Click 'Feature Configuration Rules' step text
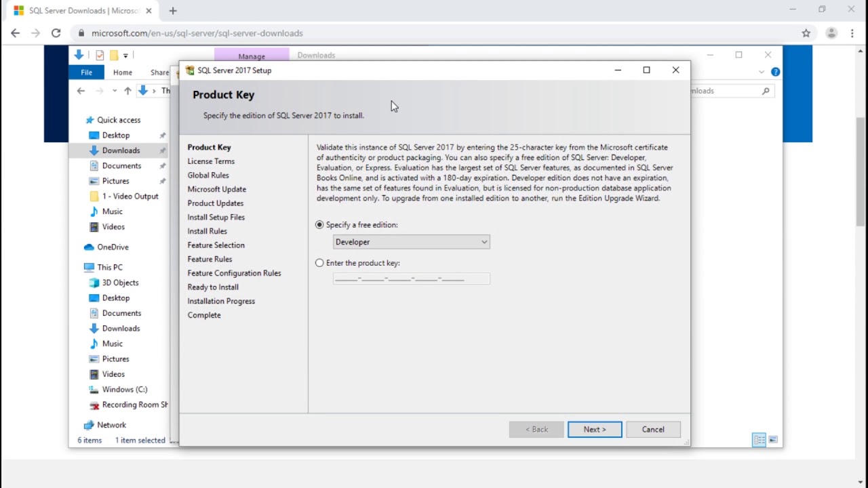The width and height of the screenshot is (868, 488). [x=235, y=273]
